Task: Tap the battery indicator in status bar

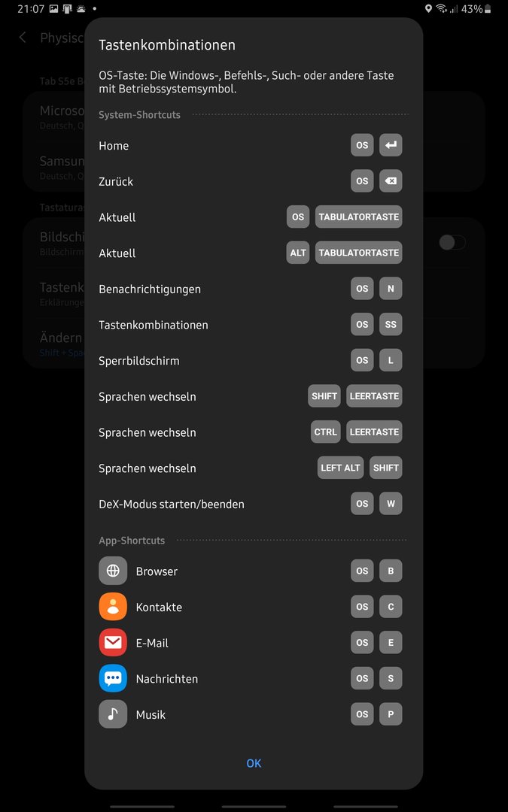Action: point(487,9)
